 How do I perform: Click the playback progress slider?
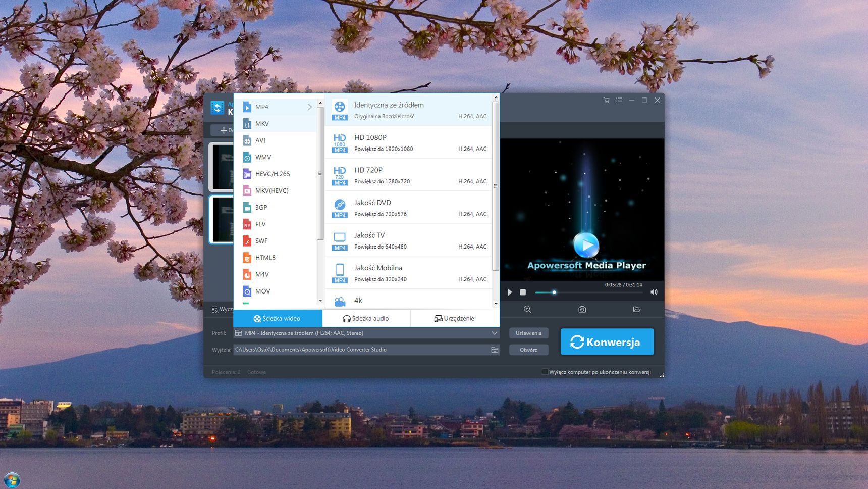pos(588,292)
